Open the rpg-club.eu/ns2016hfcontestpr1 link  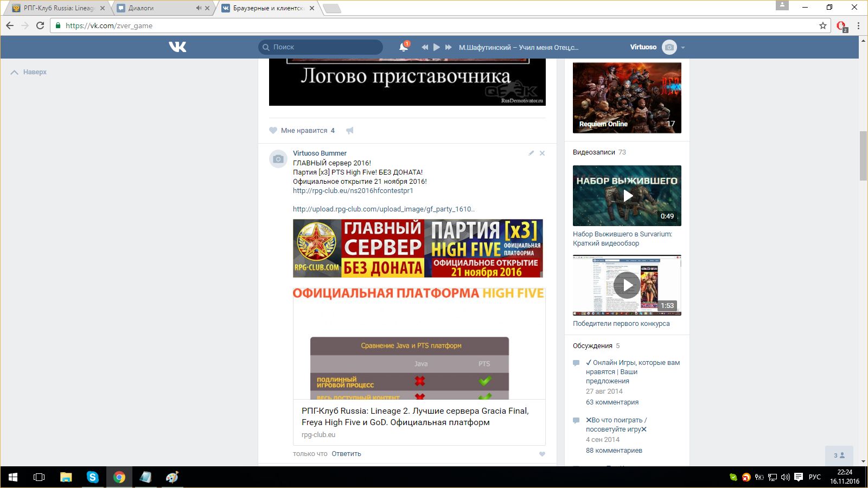[x=353, y=191]
